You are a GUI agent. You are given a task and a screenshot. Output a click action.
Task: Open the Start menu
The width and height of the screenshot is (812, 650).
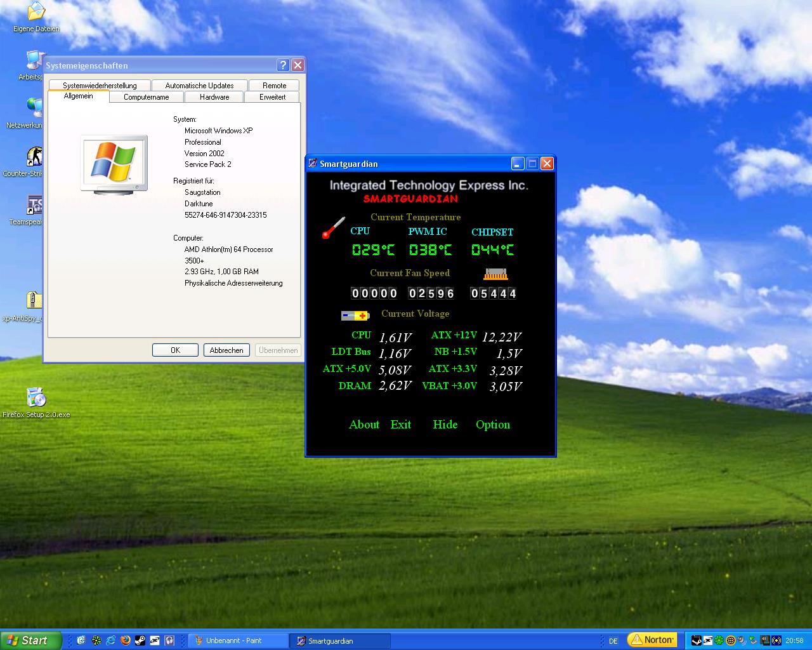31,640
